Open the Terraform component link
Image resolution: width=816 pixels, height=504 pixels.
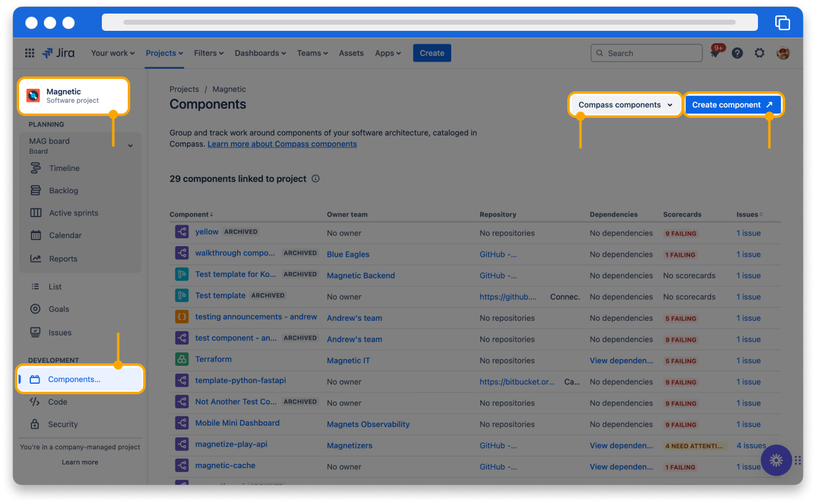(x=214, y=359)
